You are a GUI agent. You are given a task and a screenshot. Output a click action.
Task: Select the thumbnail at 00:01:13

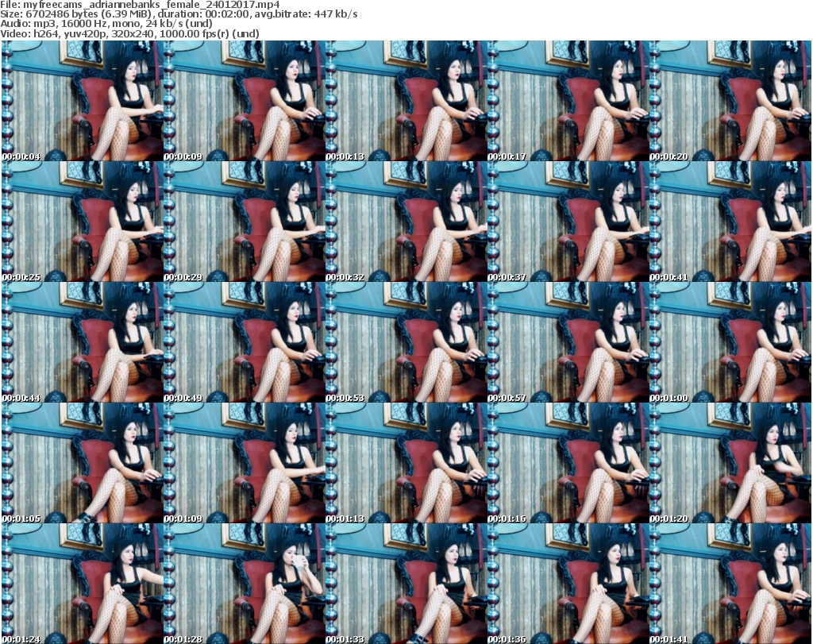[406, 463]
